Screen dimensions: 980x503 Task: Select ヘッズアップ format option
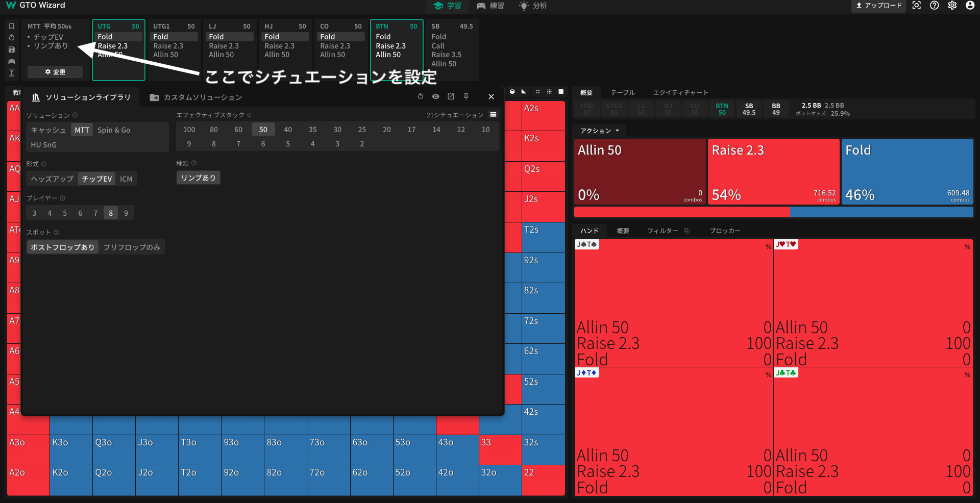(52, 179)
